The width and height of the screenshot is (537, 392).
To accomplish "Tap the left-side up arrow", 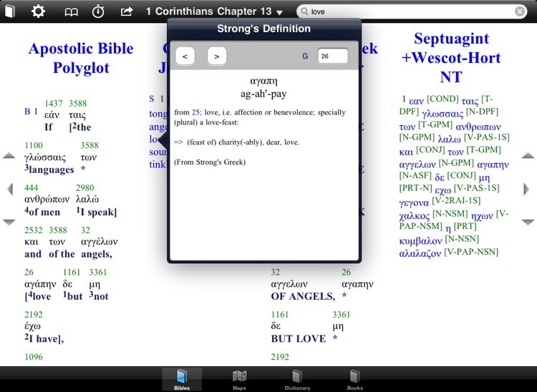I will click(x=9, y=156).
